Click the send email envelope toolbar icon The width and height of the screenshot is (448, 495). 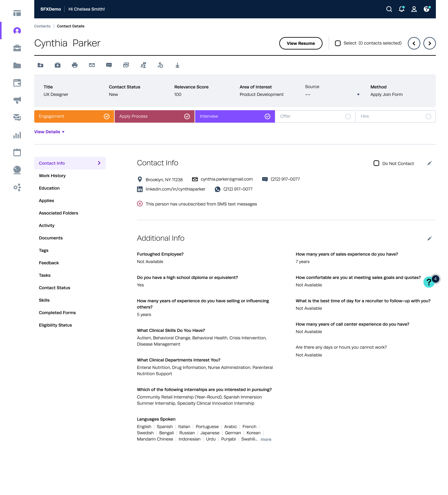coord(92,65)
